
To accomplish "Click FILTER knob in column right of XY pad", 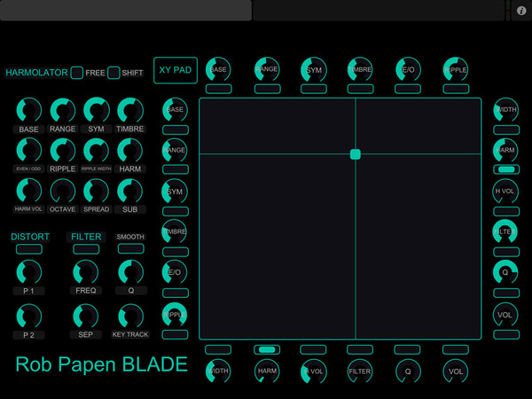I will tap(505, 231).
